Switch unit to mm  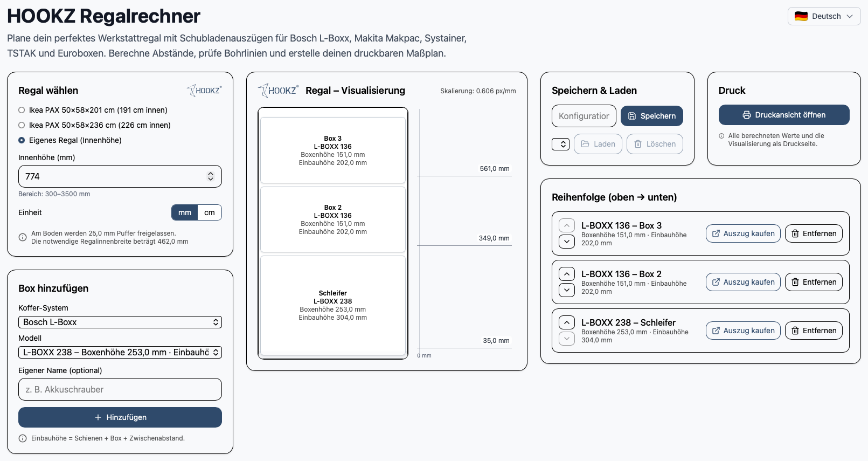185,212
